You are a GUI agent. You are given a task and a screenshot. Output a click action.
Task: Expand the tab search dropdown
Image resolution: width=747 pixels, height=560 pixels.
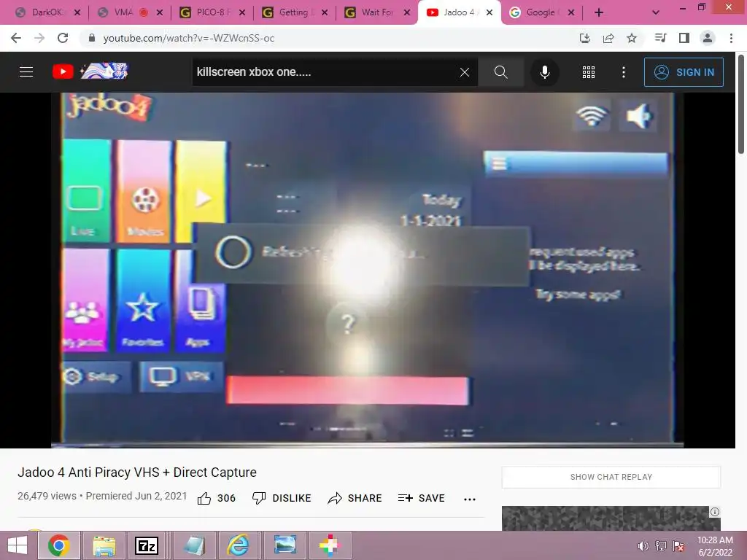[x=656, y=12]
